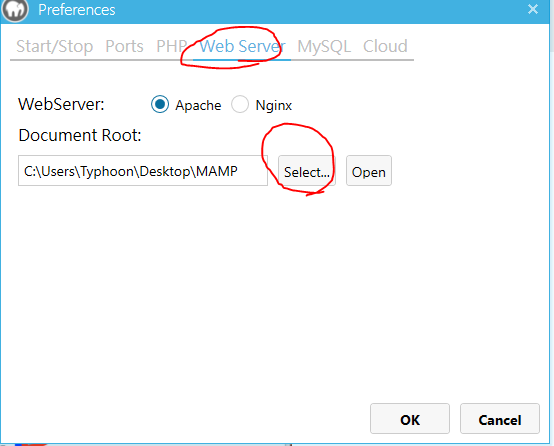The width and height of the screenshot is (554, 446).
Task: Go to the PHP tab
Action: click(x=172, y=46)
